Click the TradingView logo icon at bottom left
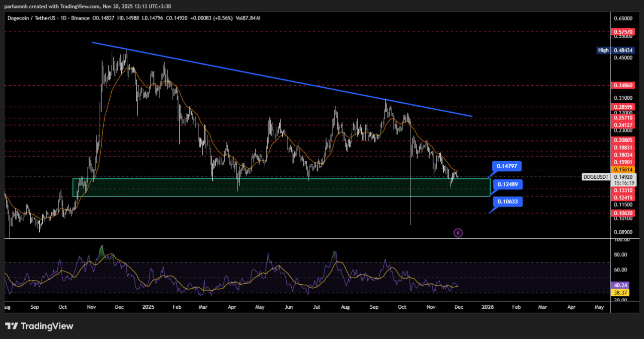 point(12,326)
